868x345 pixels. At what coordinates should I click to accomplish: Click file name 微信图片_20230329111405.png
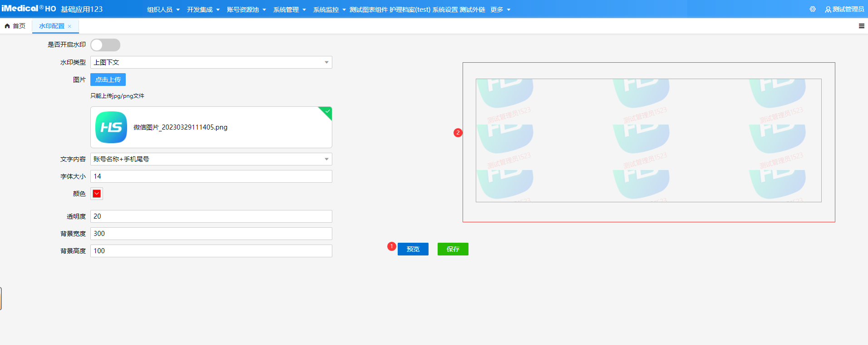coord(180,127)
